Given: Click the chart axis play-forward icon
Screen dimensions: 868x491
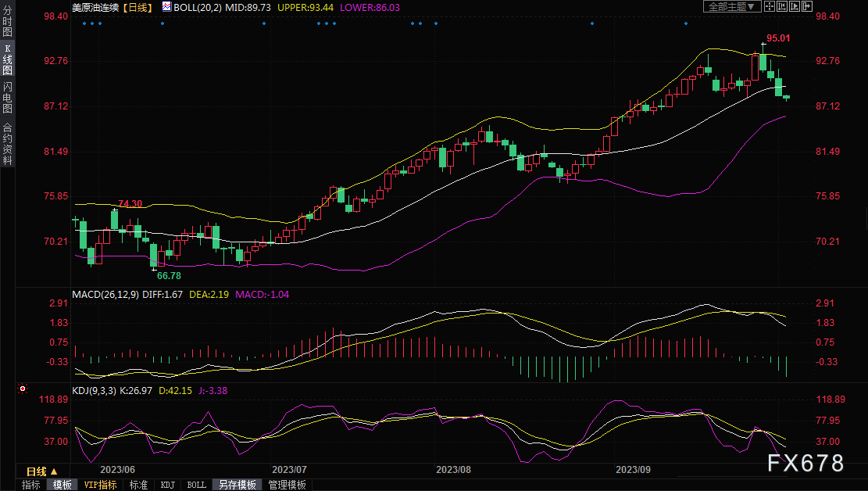Looking at the screenshot, I should coord(795,7).
